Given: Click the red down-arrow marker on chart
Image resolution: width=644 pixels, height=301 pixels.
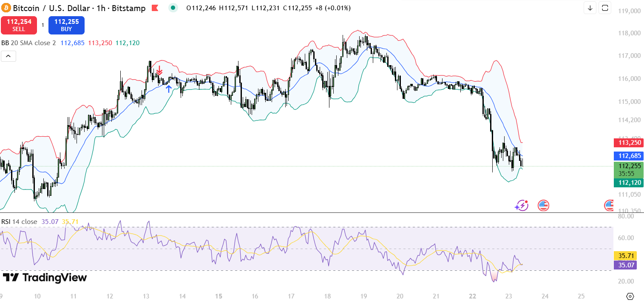Looking at the screenshot, I should (x=159, y=70).
